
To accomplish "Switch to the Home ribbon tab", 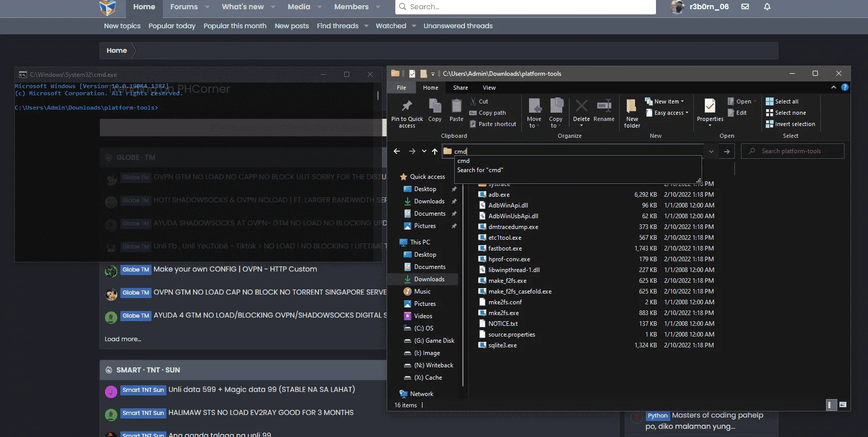I will click(431, 88).
